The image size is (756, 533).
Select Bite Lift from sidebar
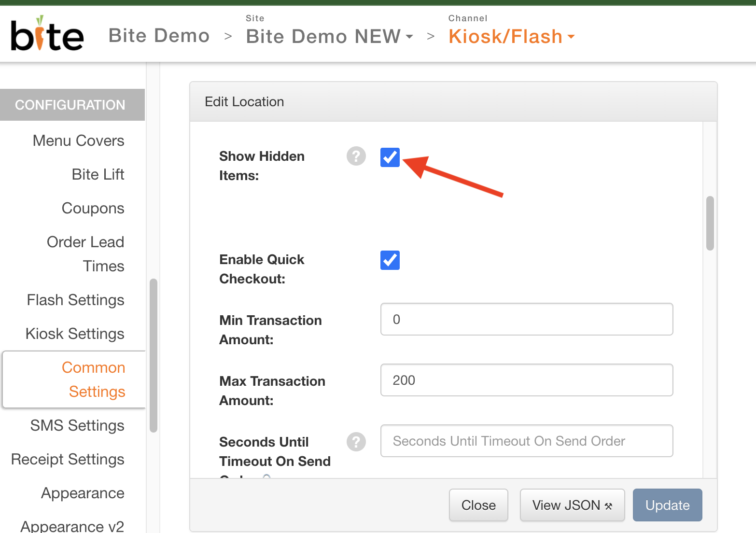click(98, 174)
